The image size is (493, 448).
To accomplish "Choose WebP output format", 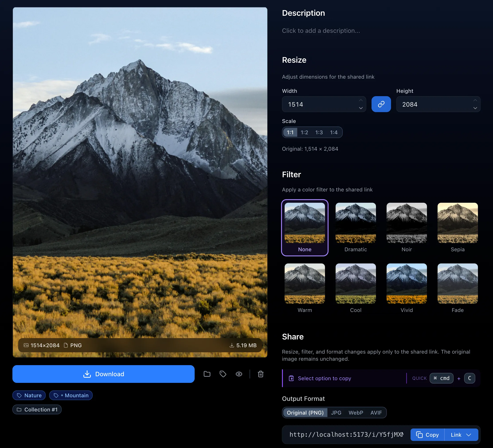I will pos(356,413).
